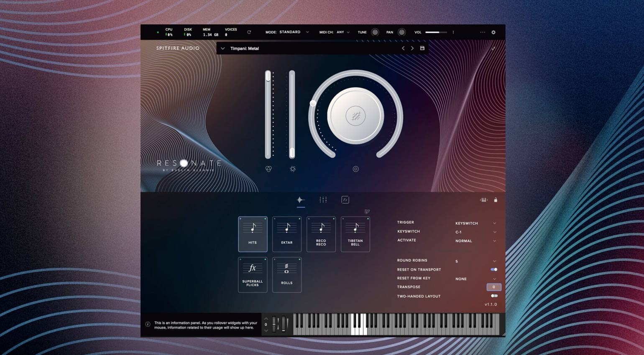The image size is (644, 355).
Task: Switch to the waveform techniques tab
Action: click(x=301, y=200)
